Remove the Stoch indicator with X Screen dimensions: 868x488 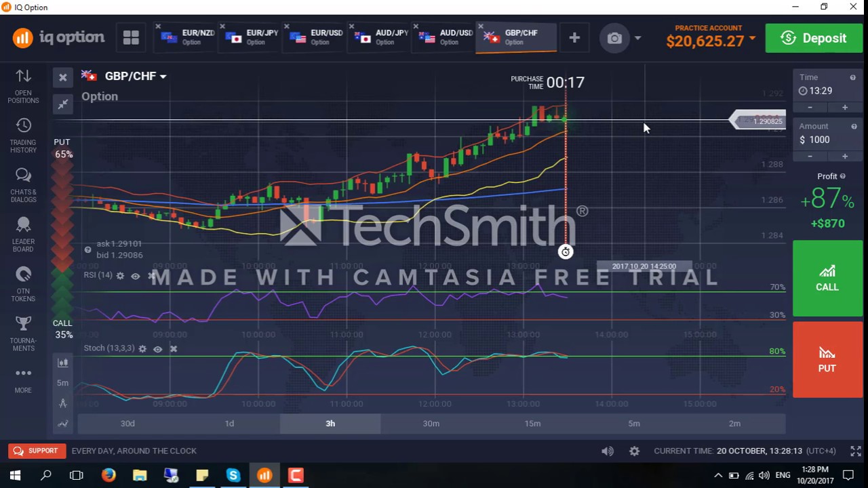[174, 349]
